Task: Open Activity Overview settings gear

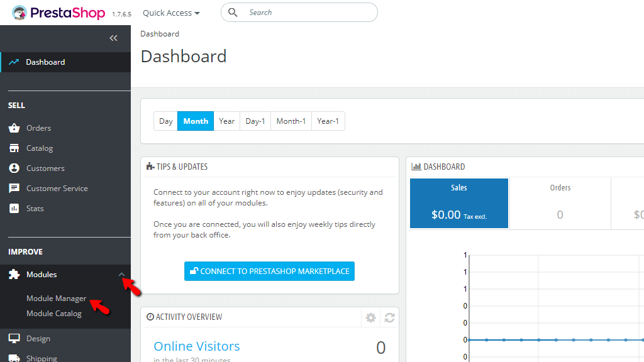Action: coord(371,317)
